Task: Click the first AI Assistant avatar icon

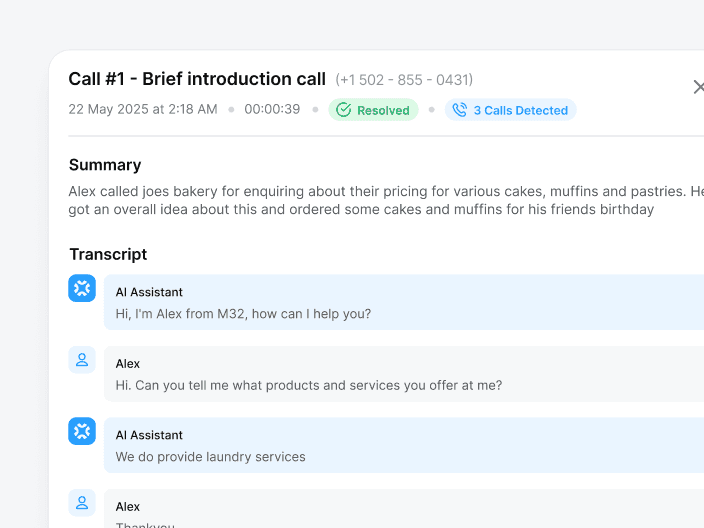Action: point(82,288)
